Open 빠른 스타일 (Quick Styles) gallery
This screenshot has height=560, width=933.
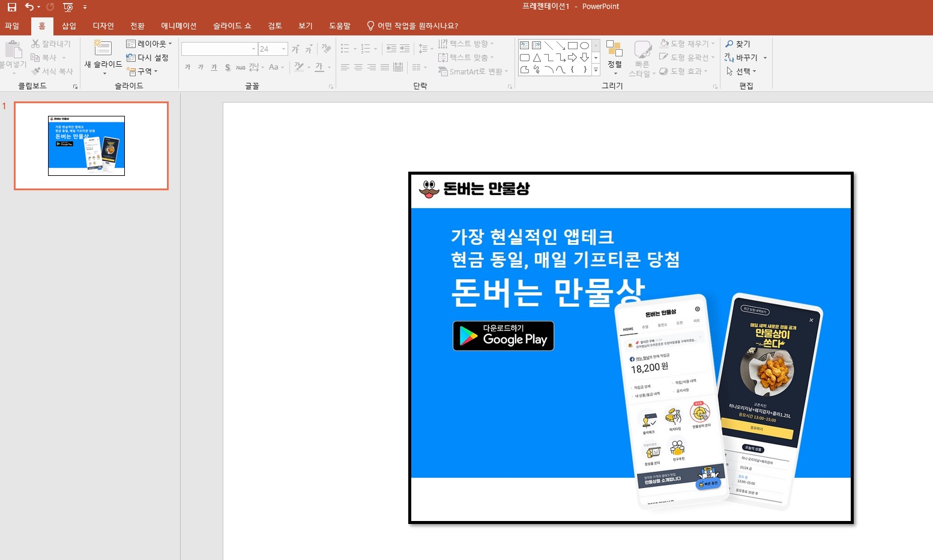(642, 59)
